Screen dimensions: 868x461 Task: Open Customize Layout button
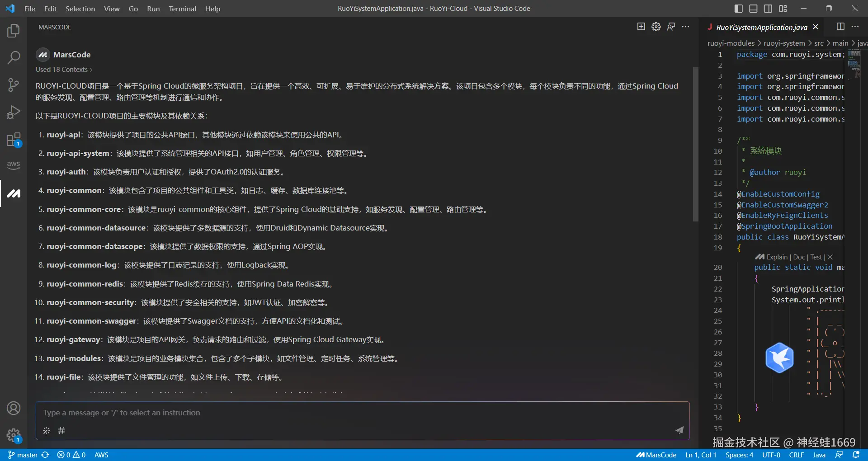pos(783,8)
